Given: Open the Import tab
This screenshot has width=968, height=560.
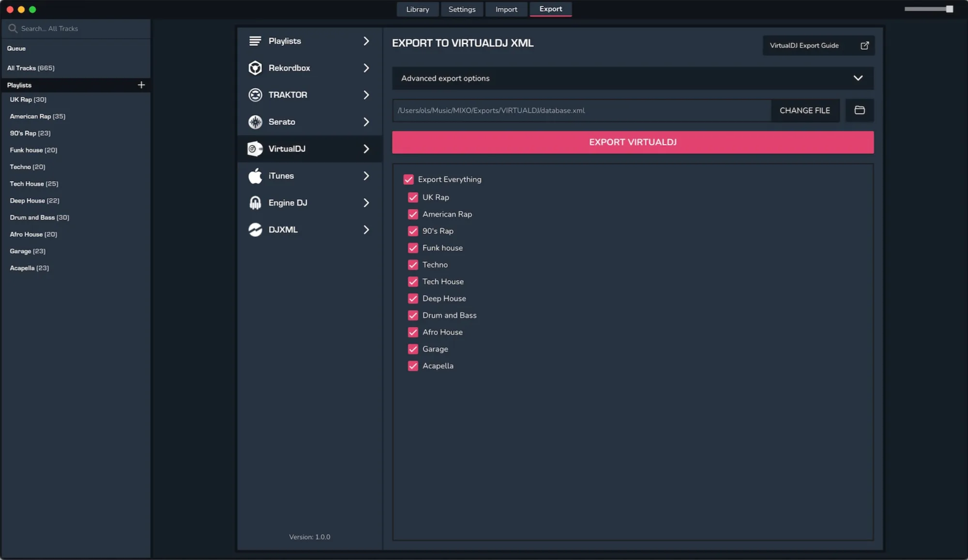Looking at the screenshot, I should point(506,9).
